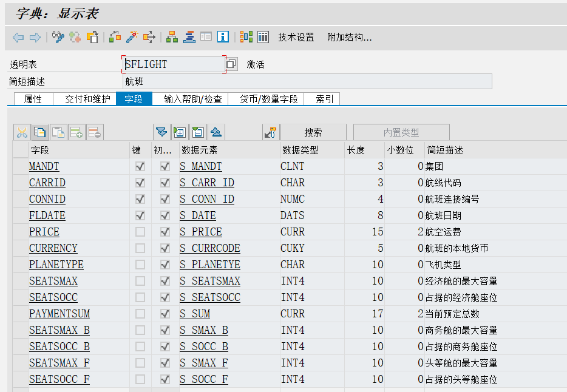This screenshot has height=392, width=567.
Task: Open value help beside the SFLIGHT field
Action: point(231,63)
